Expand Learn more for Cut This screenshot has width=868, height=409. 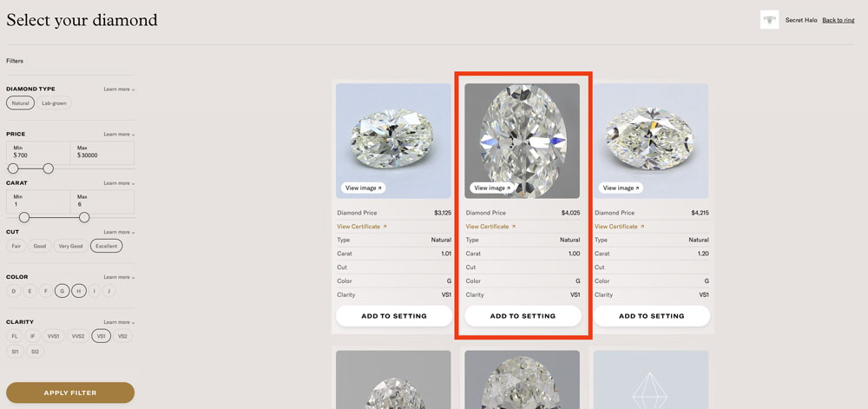119,233
